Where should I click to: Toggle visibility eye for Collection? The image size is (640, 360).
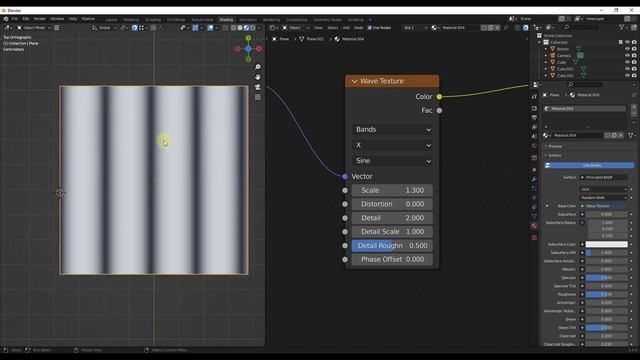pos(627,42)
